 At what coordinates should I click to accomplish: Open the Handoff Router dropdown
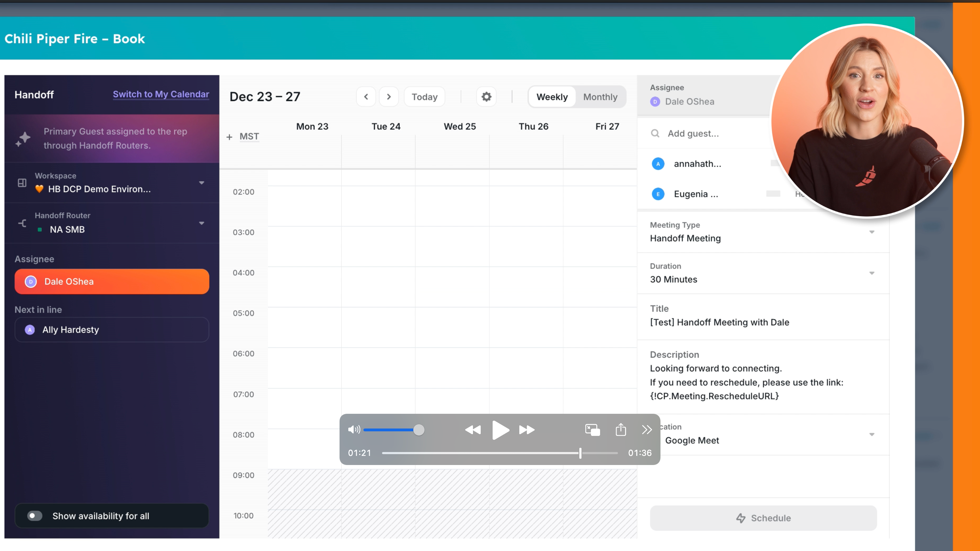202,223
